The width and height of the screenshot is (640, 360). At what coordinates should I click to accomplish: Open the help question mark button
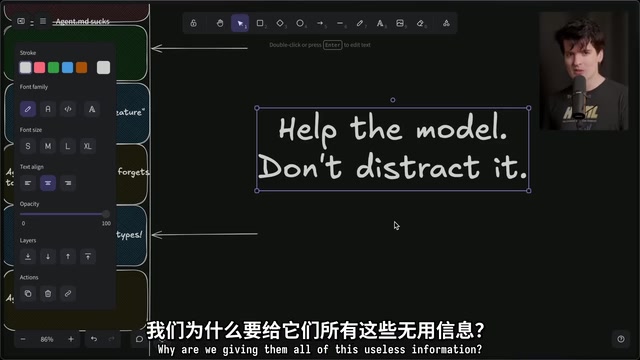[x=621, y=339]
